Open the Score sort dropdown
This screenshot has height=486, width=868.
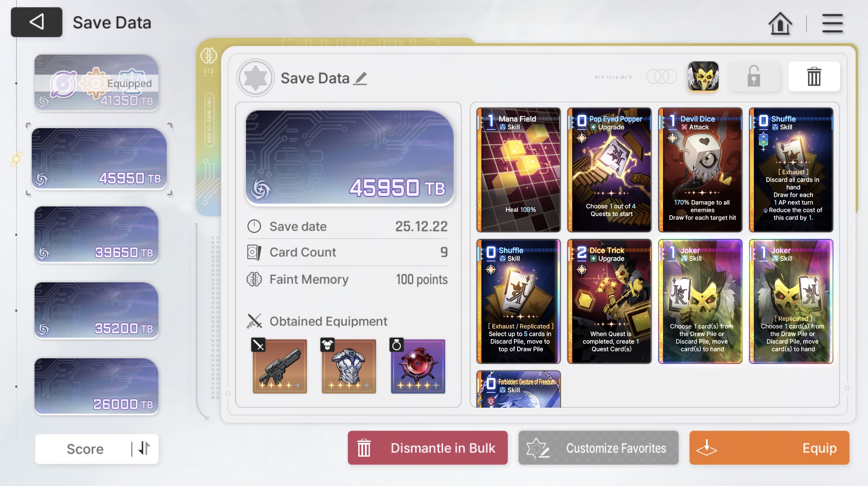point(85,449)
